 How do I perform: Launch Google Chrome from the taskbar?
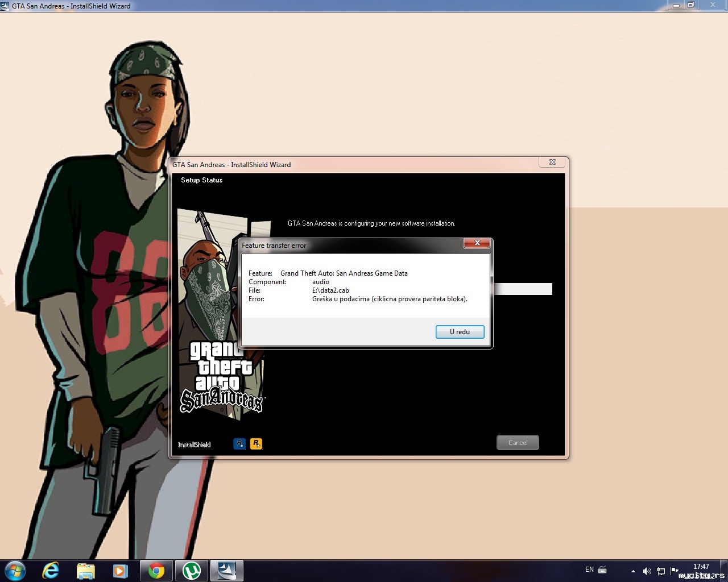(156, 570)
